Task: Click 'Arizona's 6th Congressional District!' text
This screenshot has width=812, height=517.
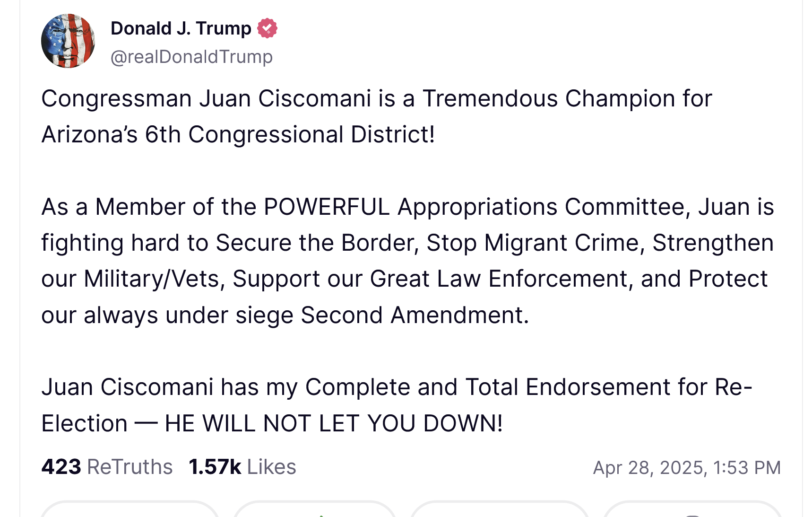Action: click(238, 135)
